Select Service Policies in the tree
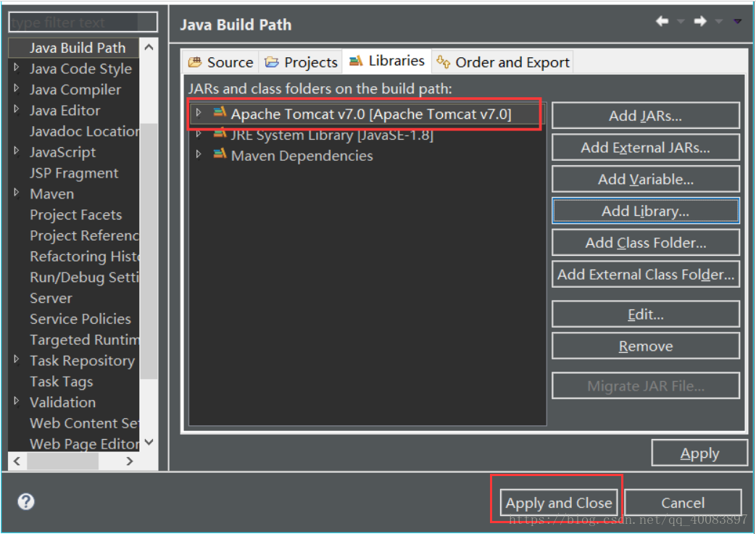Image resolution: width=756 pixels, height=534 pixels. click(80, 319)
